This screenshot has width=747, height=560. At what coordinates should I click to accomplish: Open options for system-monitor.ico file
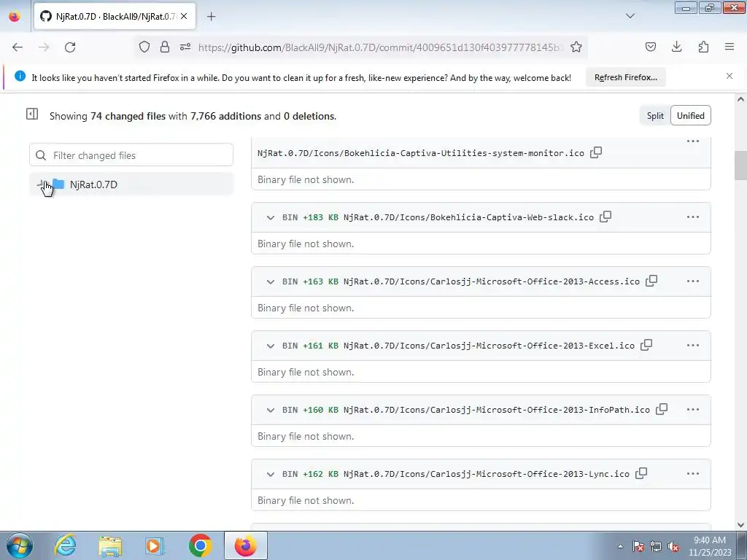point(693,141)
